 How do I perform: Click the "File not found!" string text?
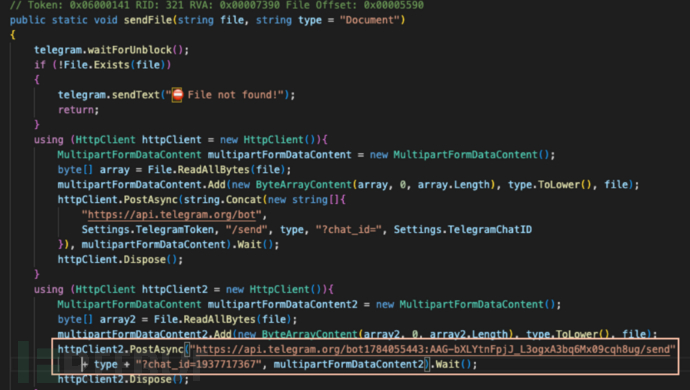coord(233,95)
